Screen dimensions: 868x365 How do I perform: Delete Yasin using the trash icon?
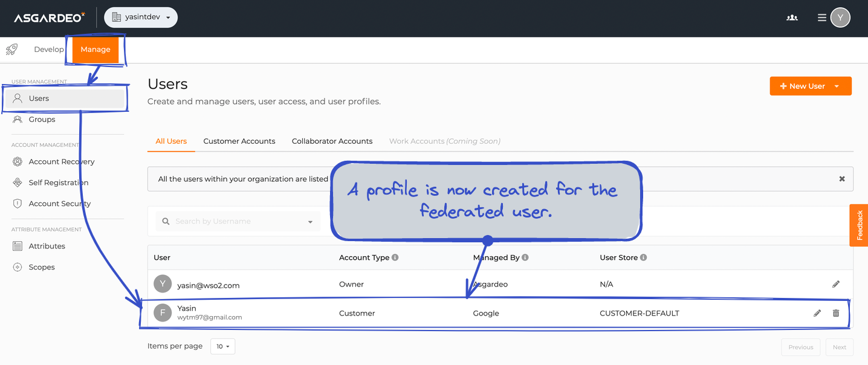tap(837, 313)
